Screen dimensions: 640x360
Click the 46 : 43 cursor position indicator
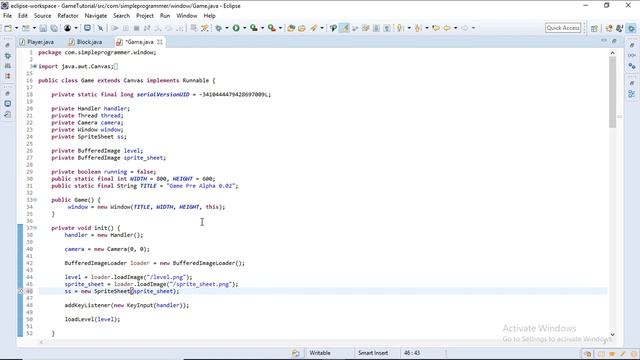coord(412,353)
